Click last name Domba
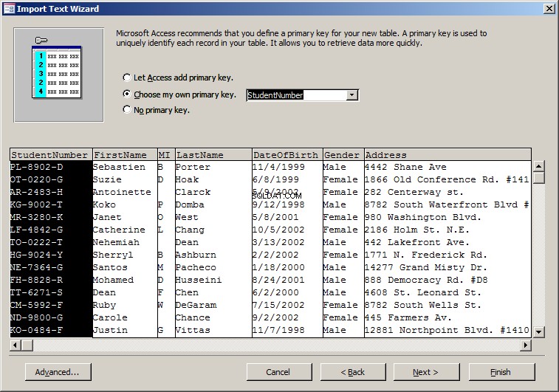Viewport: 559px width, 392px height. click(x=190, y=204)
